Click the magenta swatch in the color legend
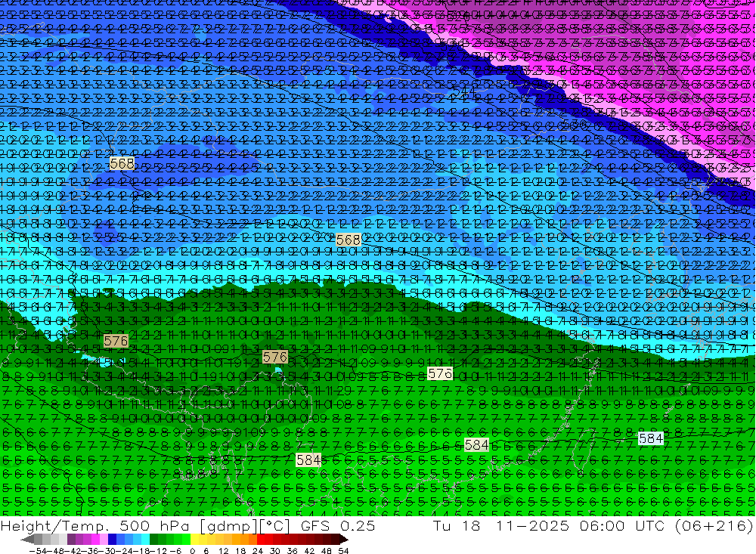The height and width of the screenshot is (554, 756). 95,540
